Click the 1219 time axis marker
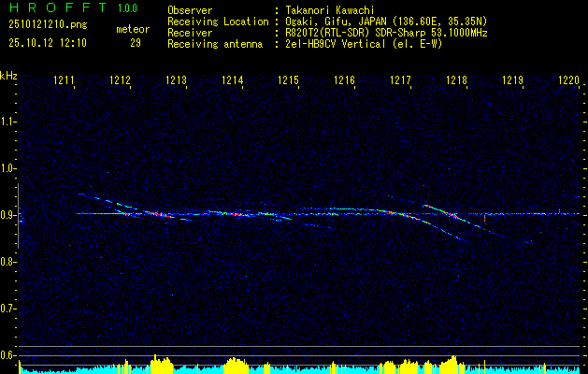Image resolution: width=588 pixels, height=374 pixels. [x=512, y=79]
